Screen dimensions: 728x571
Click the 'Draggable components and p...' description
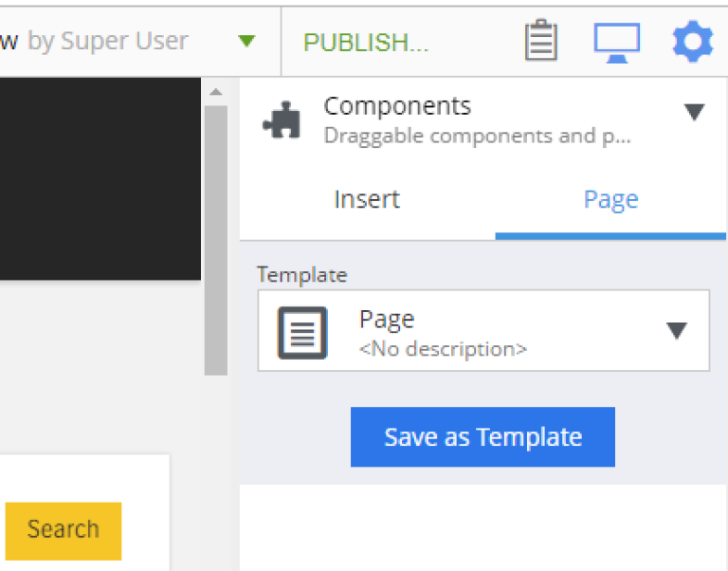(x=478, y=137)
